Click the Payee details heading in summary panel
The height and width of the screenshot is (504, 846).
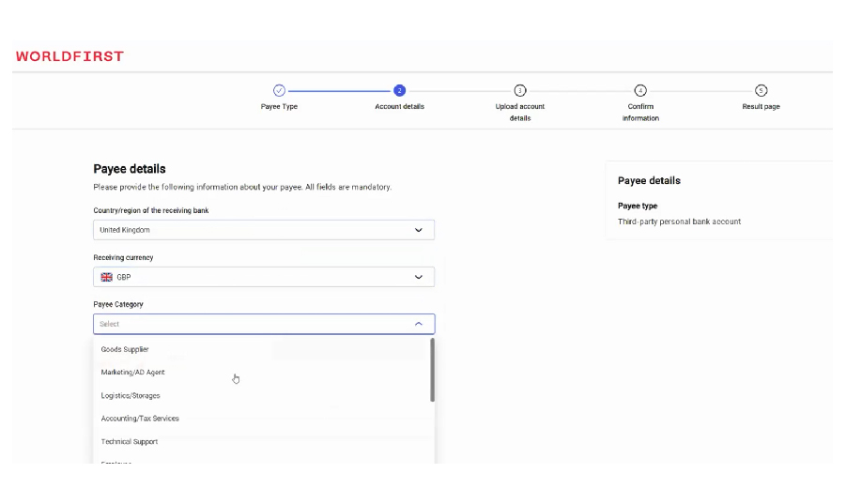(649, 180)
